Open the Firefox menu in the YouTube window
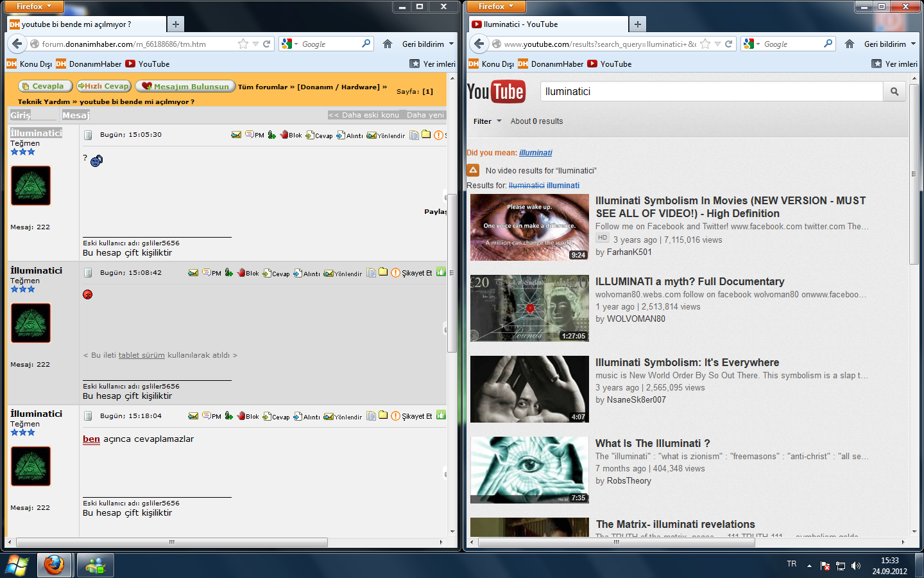Screen dimensions: 924x578 click(495, 6)
